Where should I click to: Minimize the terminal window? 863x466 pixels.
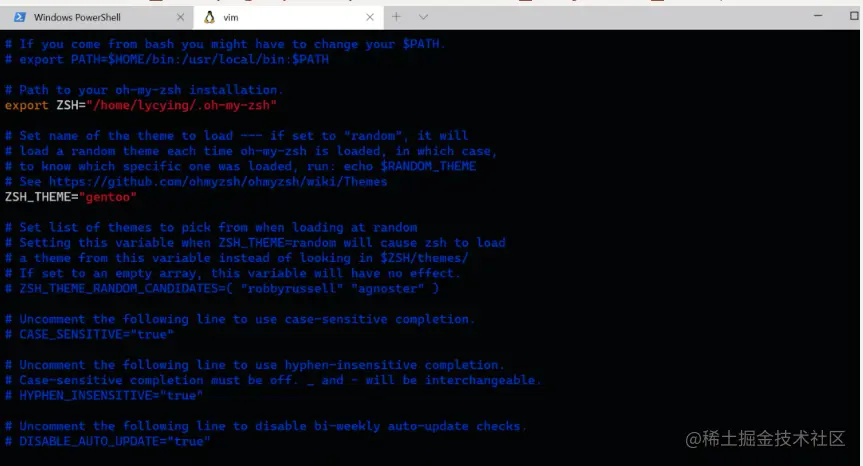click(x=818, y=16)
